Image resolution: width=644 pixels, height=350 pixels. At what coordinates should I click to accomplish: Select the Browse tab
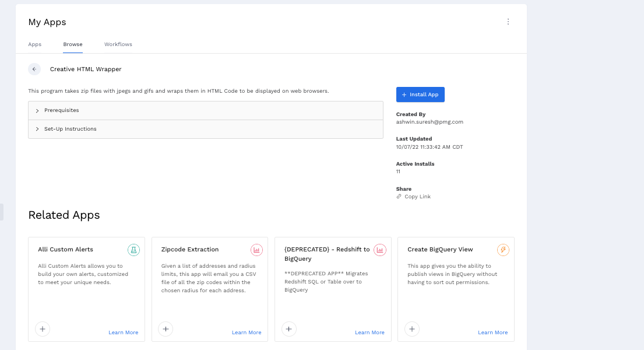pos(73,44)
